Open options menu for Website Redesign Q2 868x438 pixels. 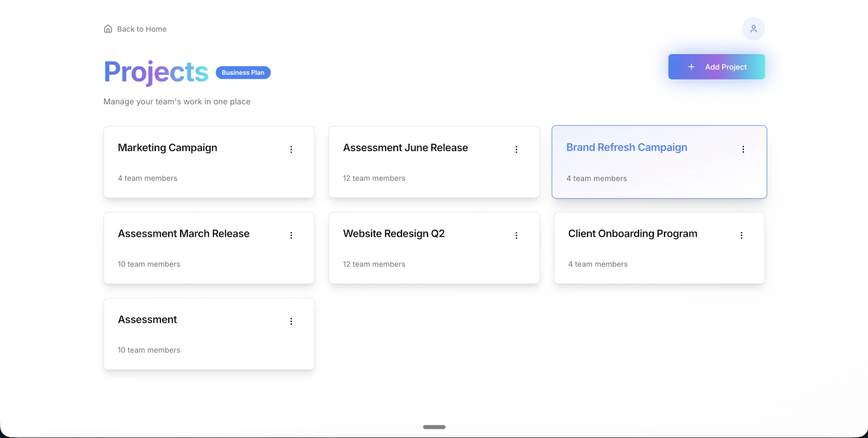[x=516, y=236]
